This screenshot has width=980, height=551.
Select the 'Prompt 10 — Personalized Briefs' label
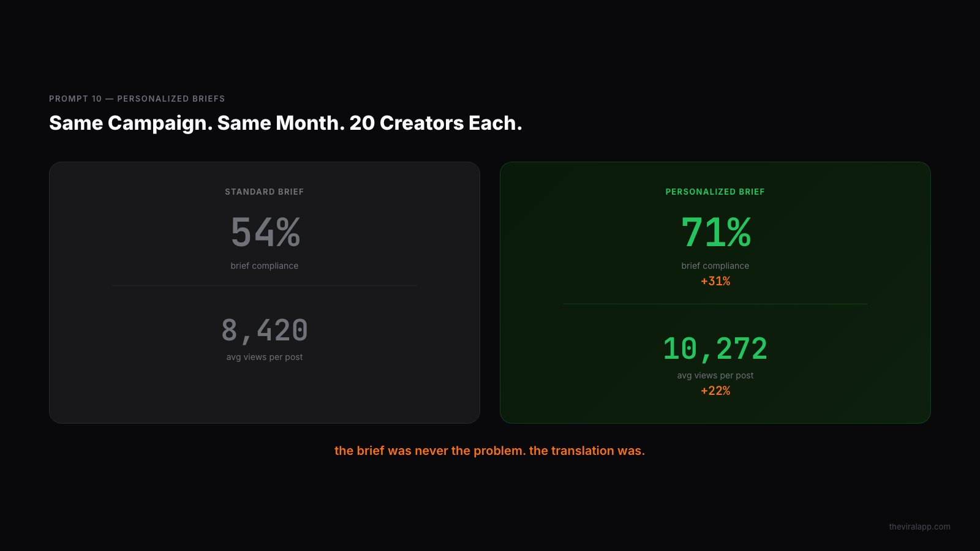137,99
